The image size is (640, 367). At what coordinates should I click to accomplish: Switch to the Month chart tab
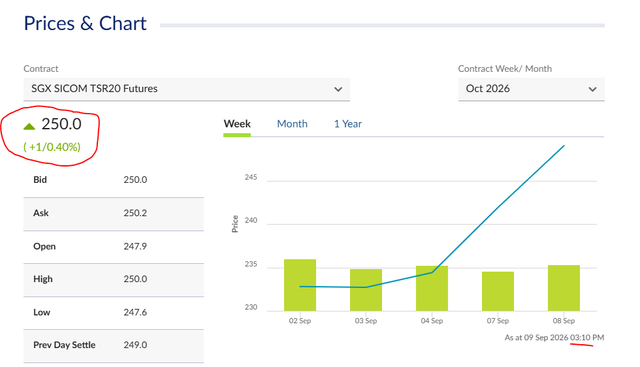[x=292, y=124]
